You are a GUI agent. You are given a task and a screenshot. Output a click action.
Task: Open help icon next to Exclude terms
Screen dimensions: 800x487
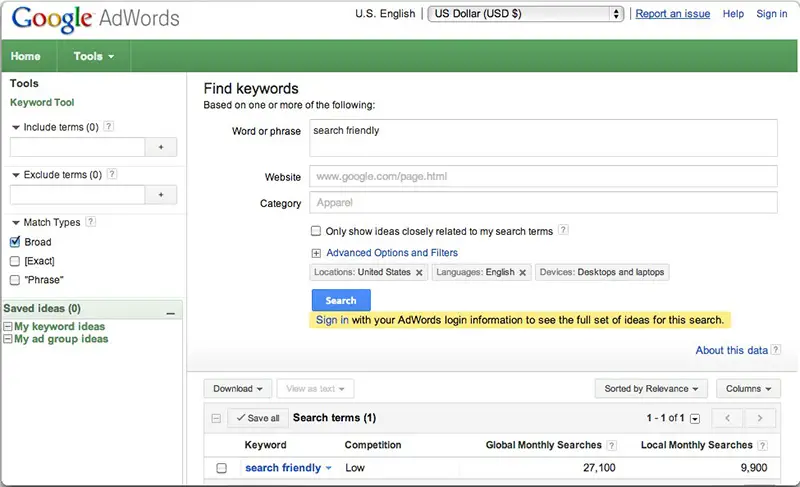[x=112, y=174]
